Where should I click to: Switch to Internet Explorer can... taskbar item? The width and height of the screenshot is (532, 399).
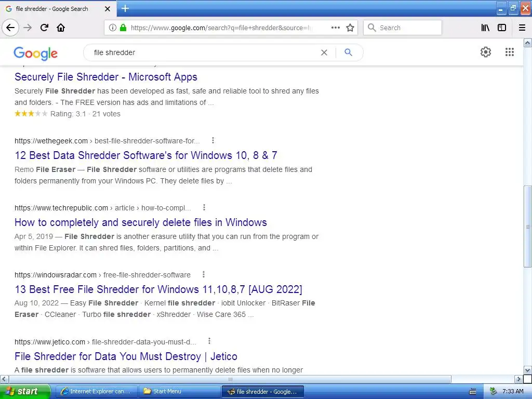point(96,392)
